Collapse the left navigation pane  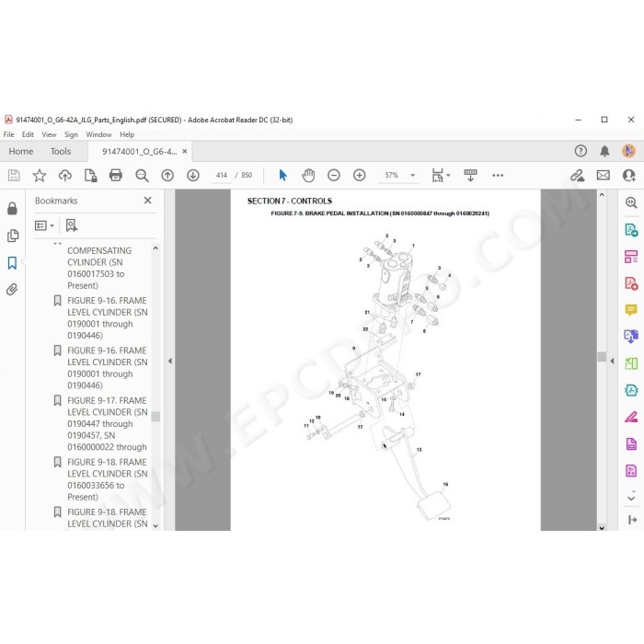pyautogui.click(x=169, y=361)
